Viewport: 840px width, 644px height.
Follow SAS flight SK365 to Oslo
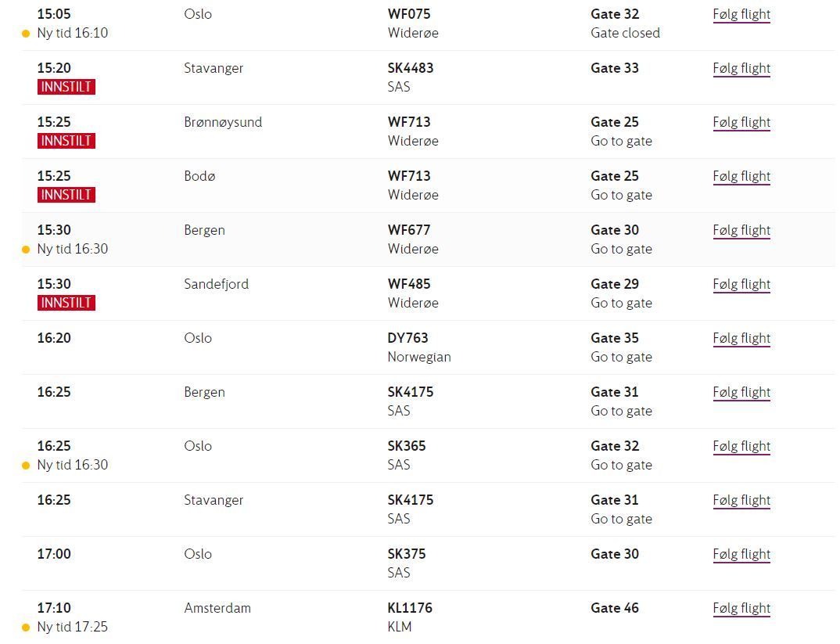tap(741, 447)
